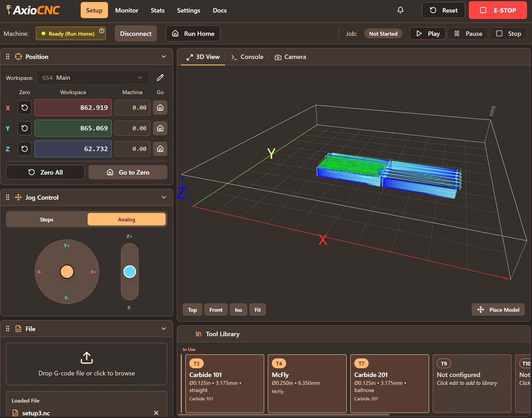532x418 pixels.
Task: Click upload icon to browse G-code
Action: click(x=86, y=358)
